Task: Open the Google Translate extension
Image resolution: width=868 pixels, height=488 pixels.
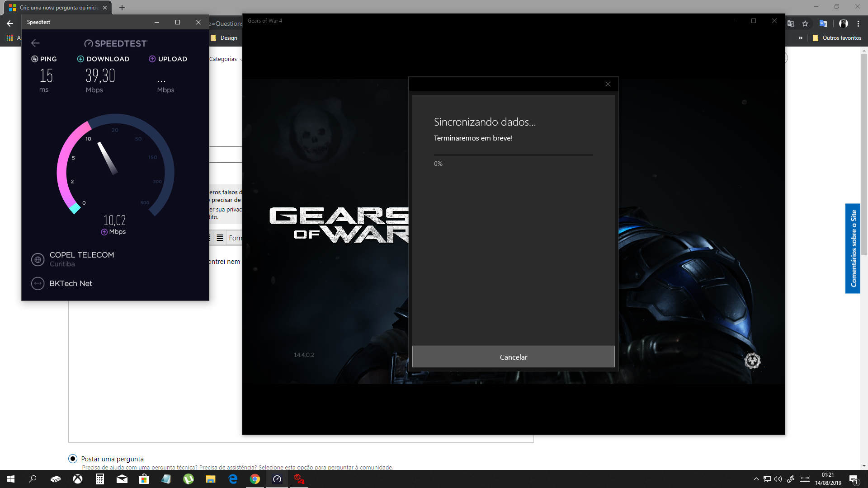Action: pyautogui.click(x=823, y=23)
